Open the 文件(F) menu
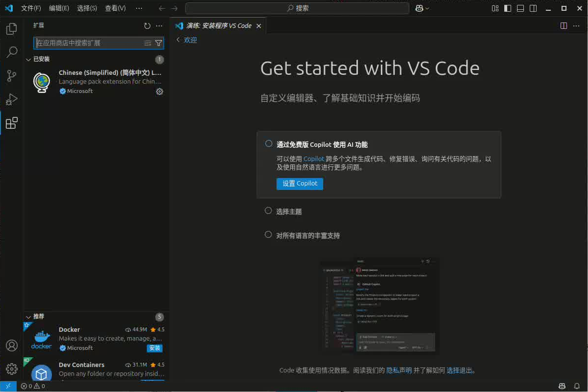The width and height of the screenshot is (588, 392). coord(31,8)
